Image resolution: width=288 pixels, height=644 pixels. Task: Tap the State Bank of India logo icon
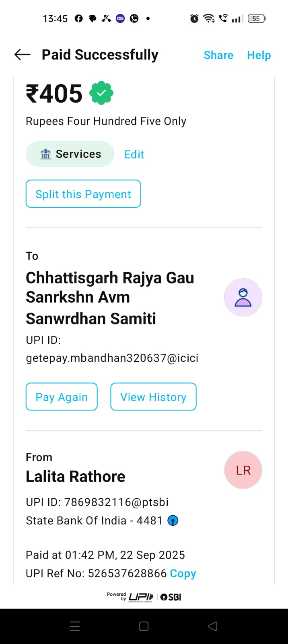(x=173, y=521)
